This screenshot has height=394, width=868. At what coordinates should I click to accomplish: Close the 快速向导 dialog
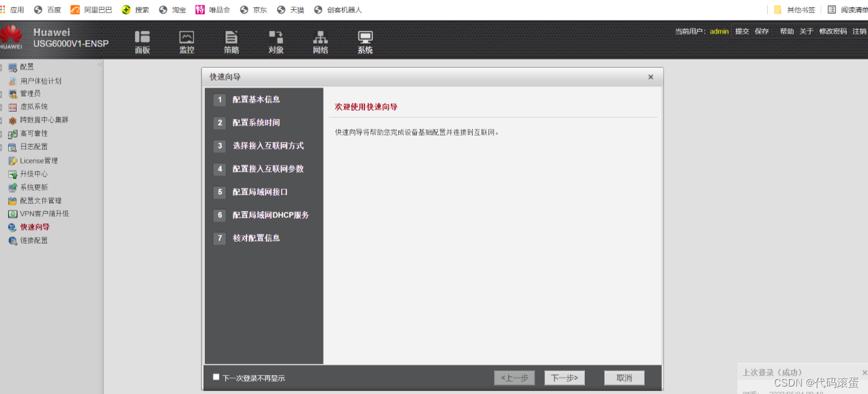click(x=651, y=77)
